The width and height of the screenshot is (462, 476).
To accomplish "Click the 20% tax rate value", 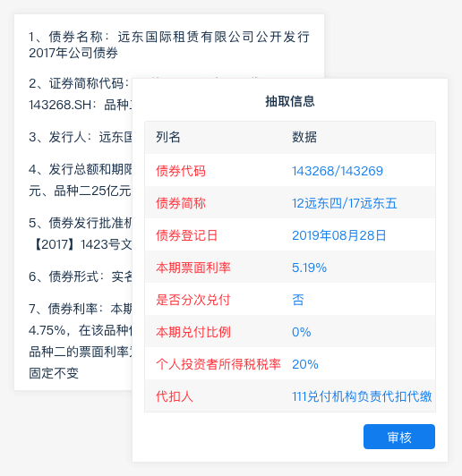I will pos(305,364).
